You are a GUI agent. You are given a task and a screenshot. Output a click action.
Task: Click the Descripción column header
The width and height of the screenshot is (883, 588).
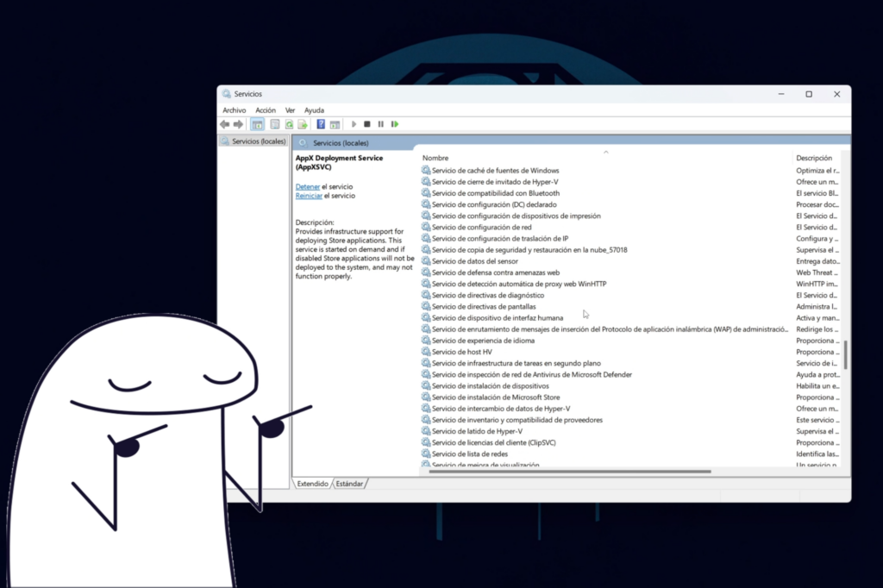[x=813, y=158]
